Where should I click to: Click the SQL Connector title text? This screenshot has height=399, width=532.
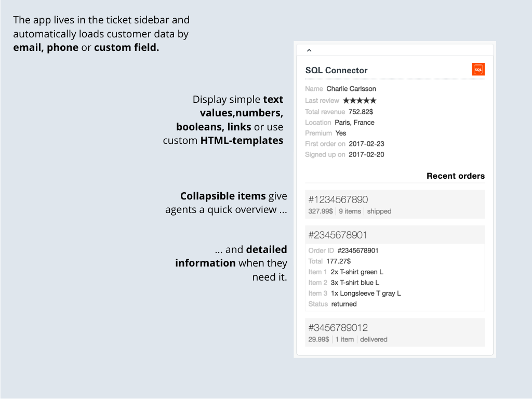click(336, 70)
